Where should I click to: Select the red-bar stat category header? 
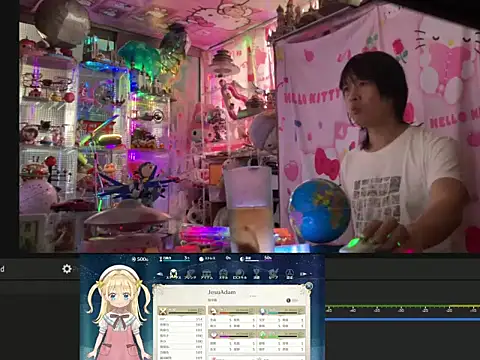pos(232,311)
